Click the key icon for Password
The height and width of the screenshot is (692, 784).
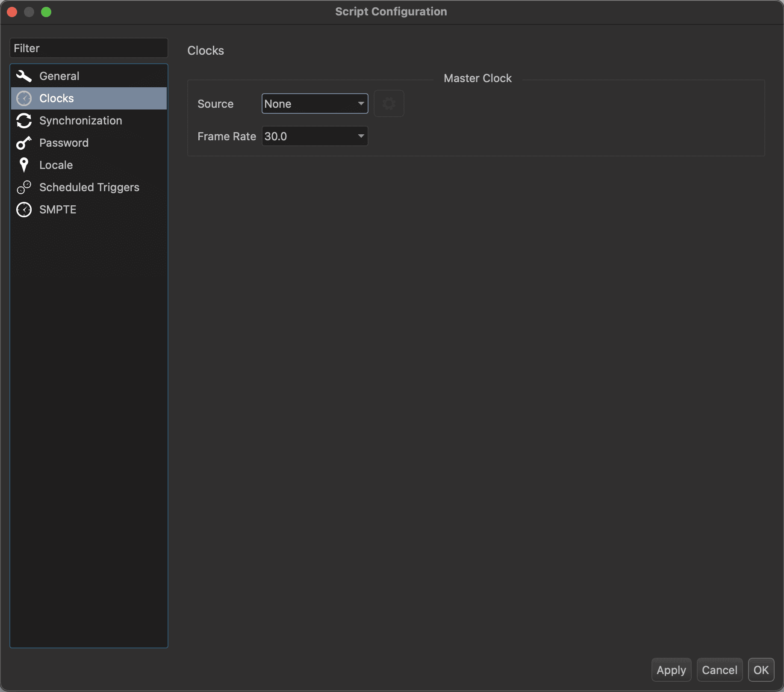pos(24,143)
